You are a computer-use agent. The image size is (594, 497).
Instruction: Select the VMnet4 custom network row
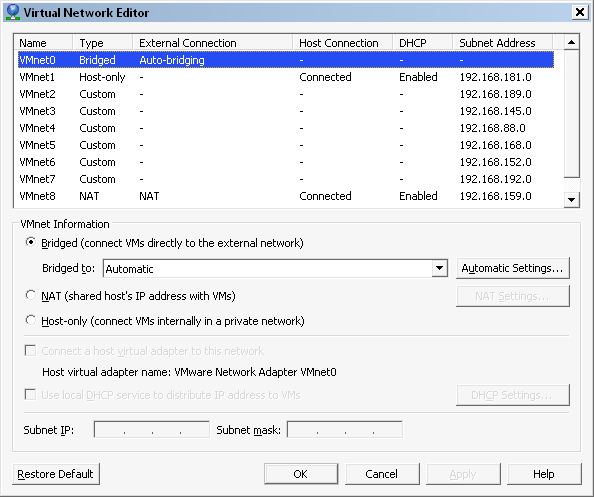[286, 128]
